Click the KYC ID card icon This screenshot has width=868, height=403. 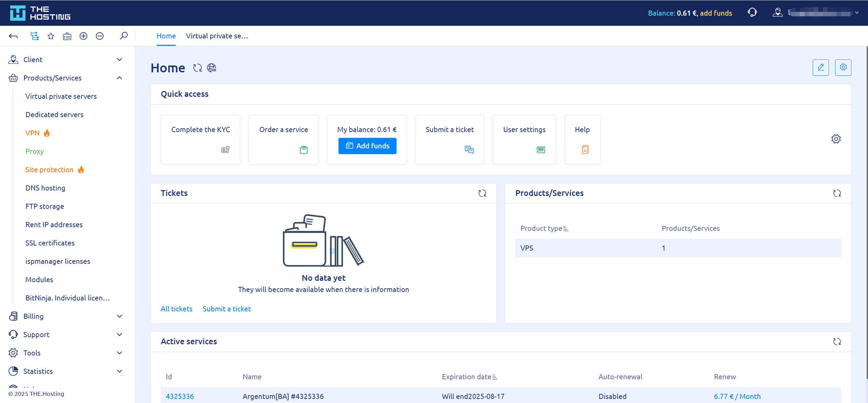click(226, 150)
